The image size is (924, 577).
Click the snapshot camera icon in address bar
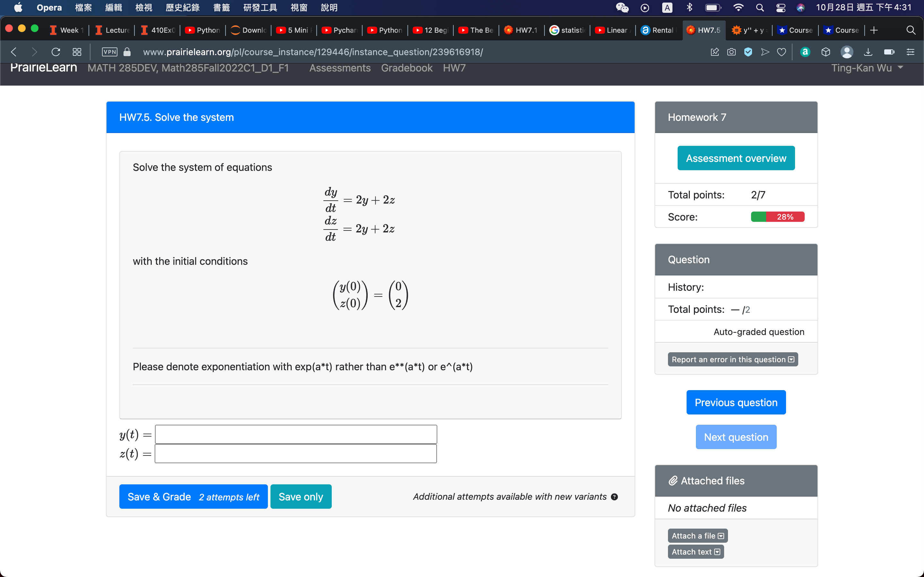click(731, 52)
